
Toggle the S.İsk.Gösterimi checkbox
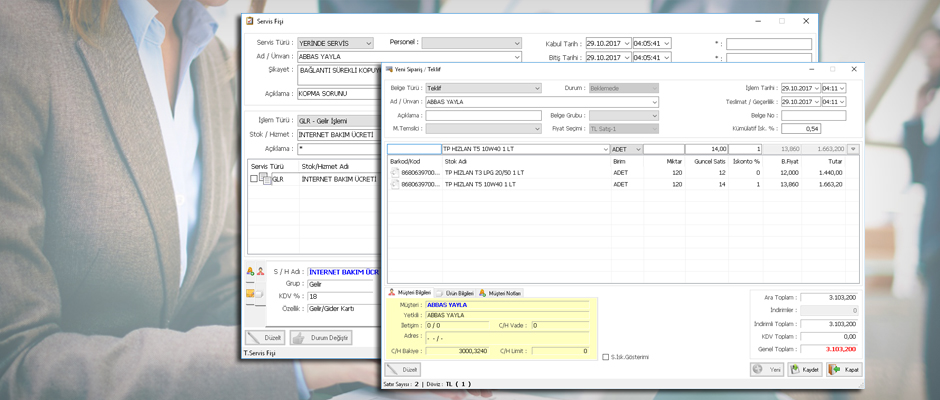[605, 357]
